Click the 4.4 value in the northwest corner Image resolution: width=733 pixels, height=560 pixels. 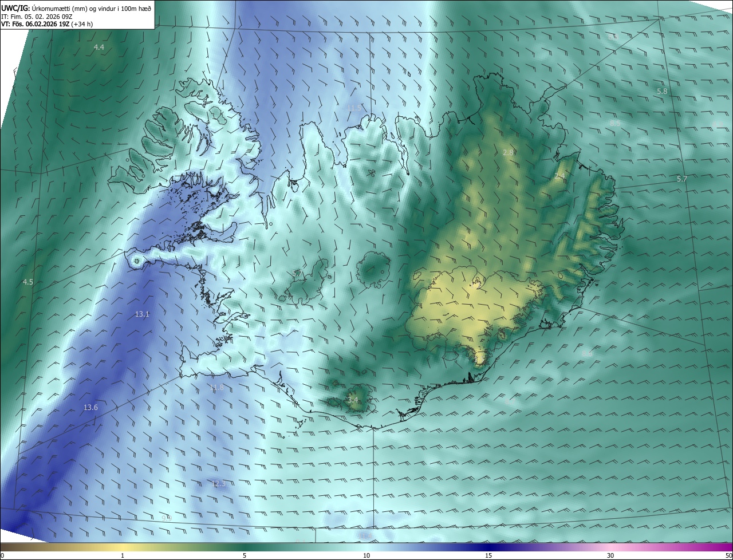tap(99, 47)
